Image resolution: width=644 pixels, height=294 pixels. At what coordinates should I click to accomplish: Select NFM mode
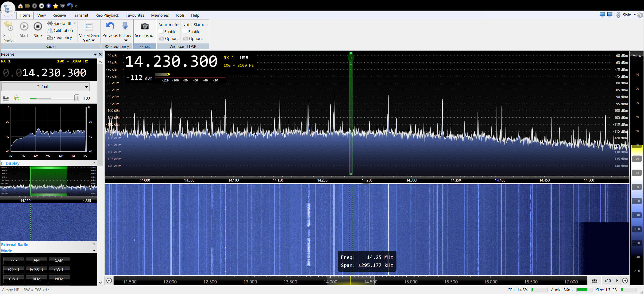(x=59, y=279)
